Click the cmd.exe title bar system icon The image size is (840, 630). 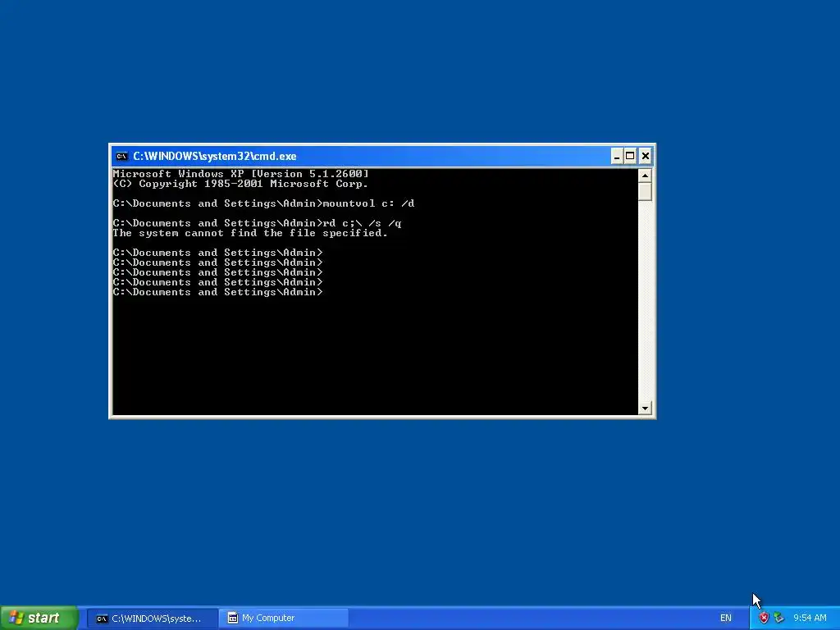pyautogui.click(x=121, y=157)
